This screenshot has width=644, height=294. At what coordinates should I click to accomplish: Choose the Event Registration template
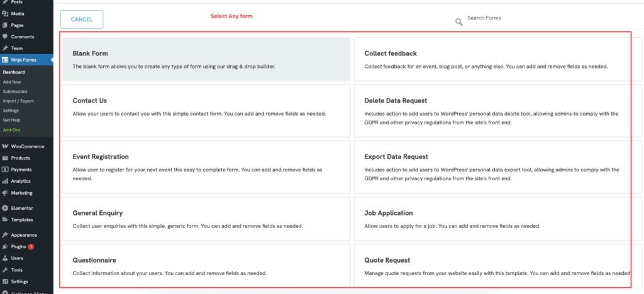pos(206,167)
